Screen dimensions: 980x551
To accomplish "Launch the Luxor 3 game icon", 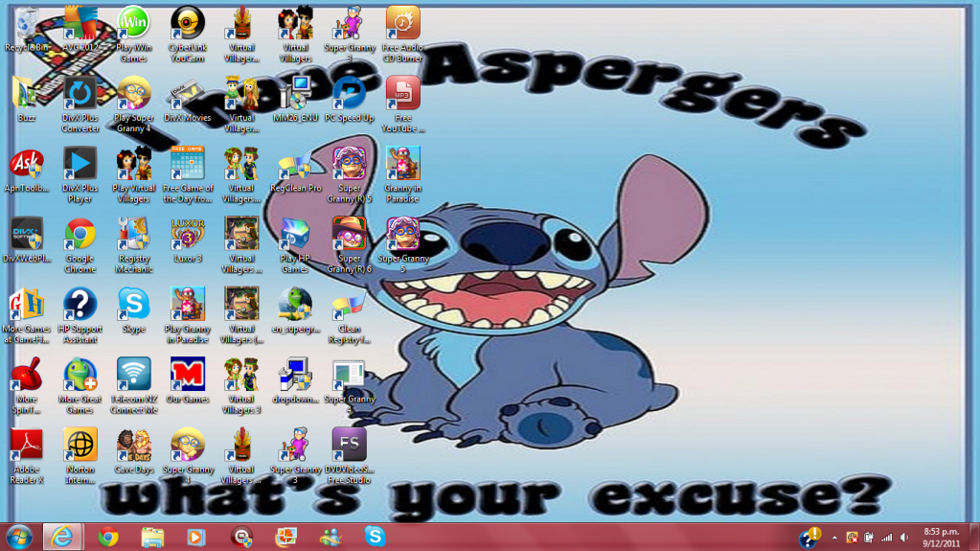I will (188, 241).
